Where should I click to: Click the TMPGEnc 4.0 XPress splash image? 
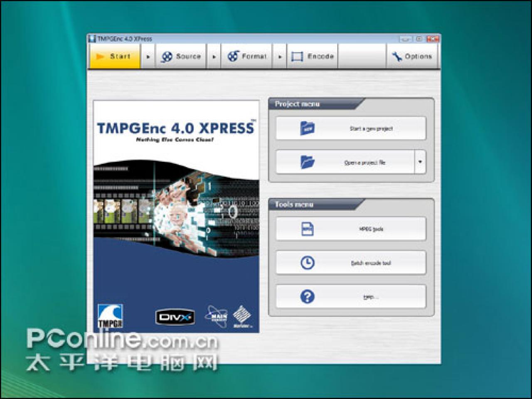(176, 217)
